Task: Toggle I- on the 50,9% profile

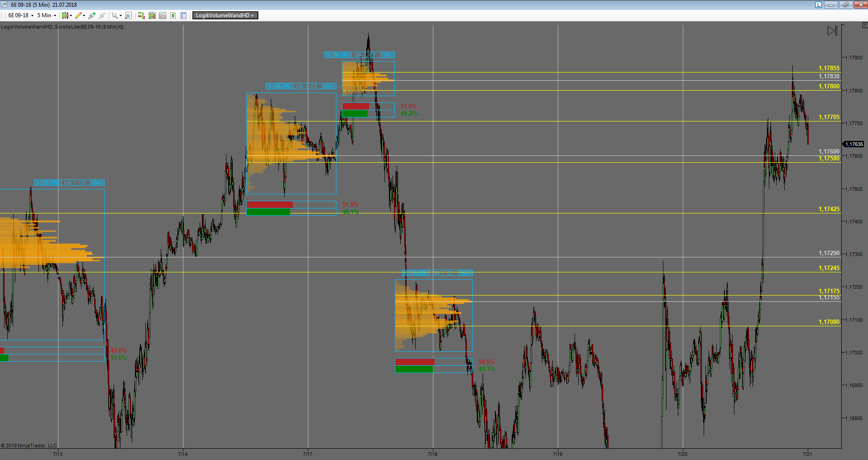Action: pos(407,273)
